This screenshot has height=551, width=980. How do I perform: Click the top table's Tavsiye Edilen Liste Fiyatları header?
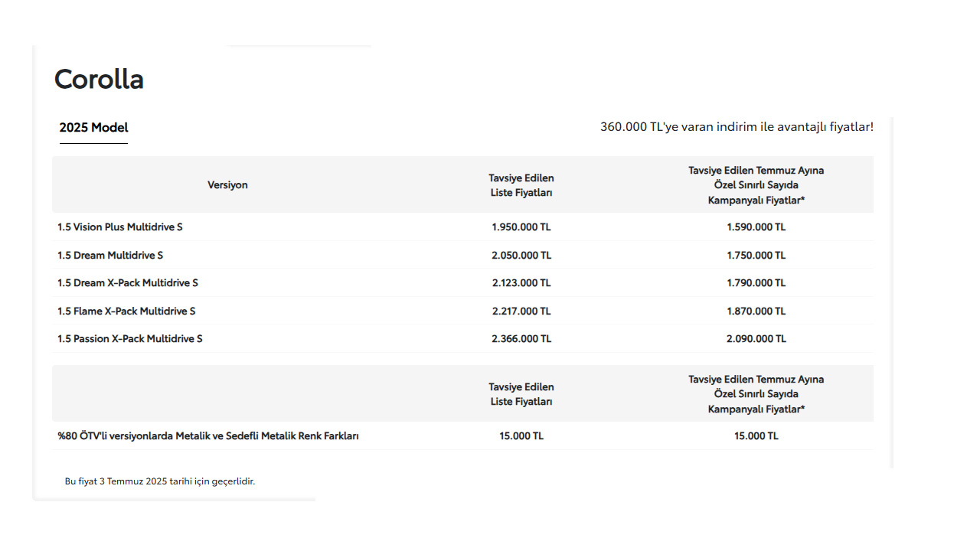521,185
